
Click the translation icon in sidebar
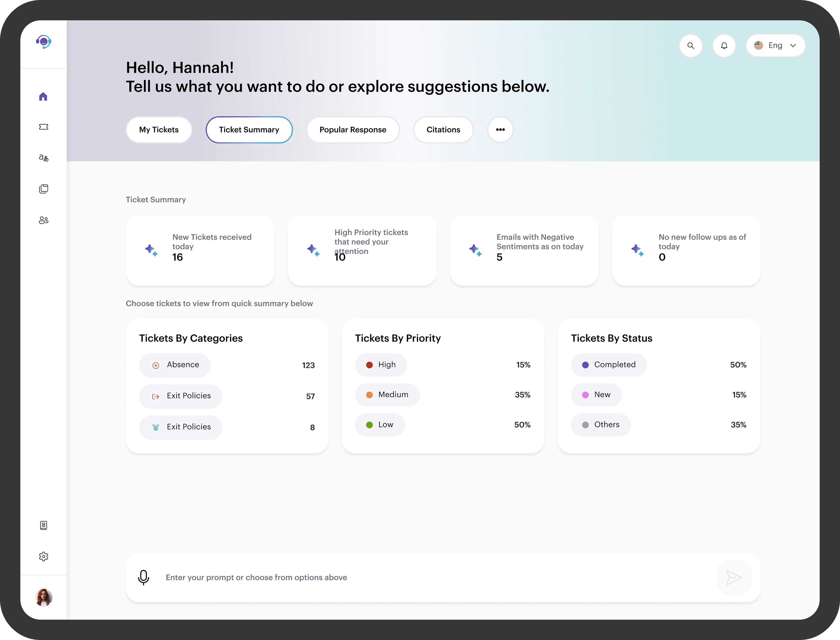click(x=43, y=158)
